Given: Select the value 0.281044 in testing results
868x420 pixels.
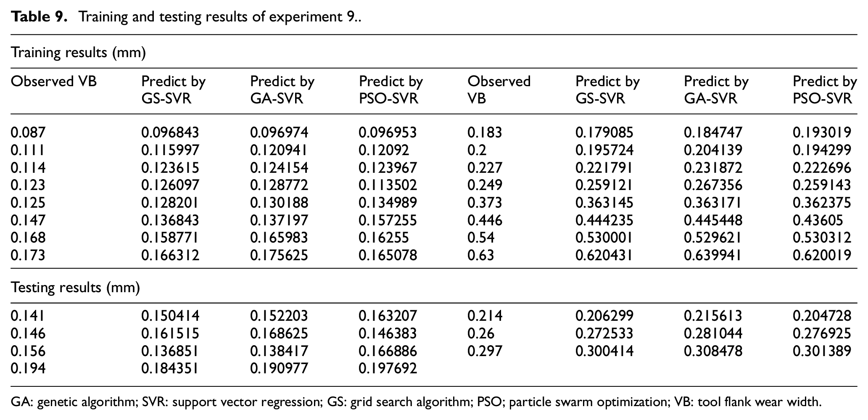Looking at the screenshot, I should click(x=713, y=333).
